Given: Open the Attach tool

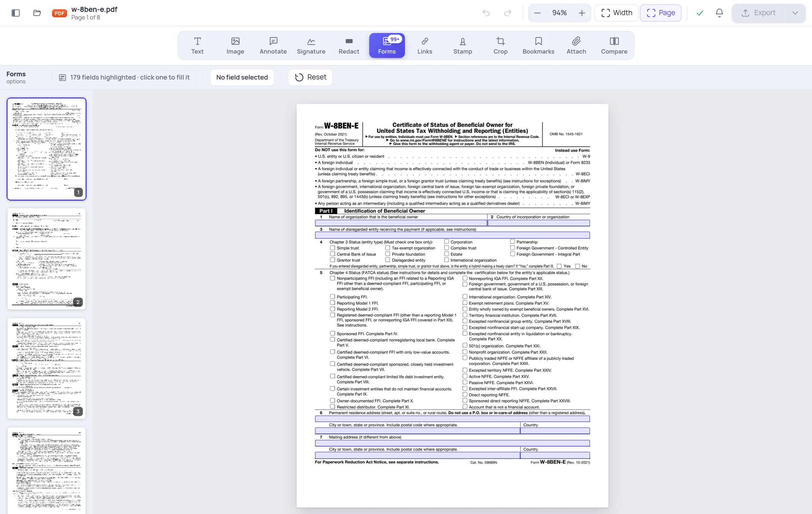Looking at the screenshot, I should point(576,46).
